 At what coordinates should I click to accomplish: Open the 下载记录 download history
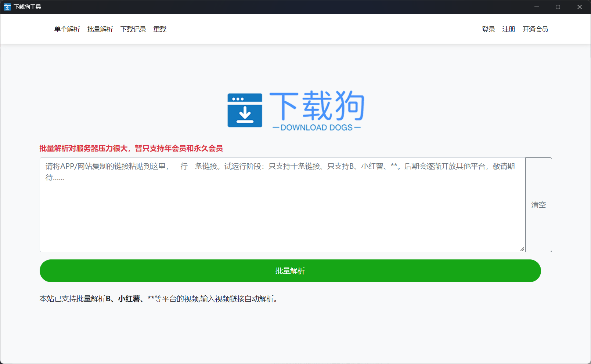pyautogui.click(x=133, y=29)
